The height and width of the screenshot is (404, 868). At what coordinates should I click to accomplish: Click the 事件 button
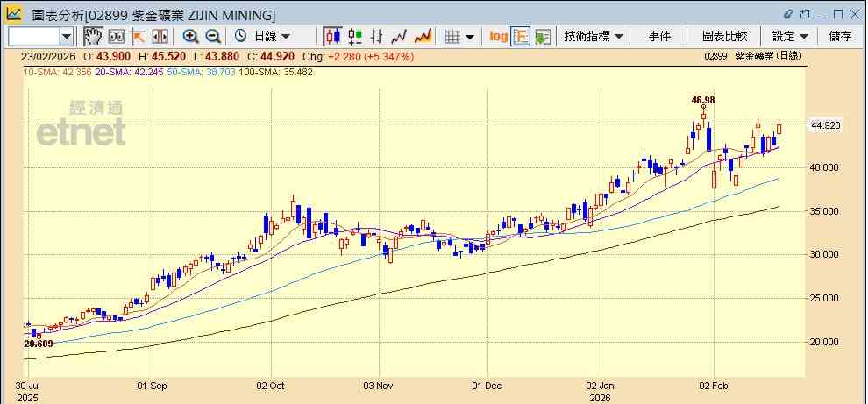tap(659, 37)
